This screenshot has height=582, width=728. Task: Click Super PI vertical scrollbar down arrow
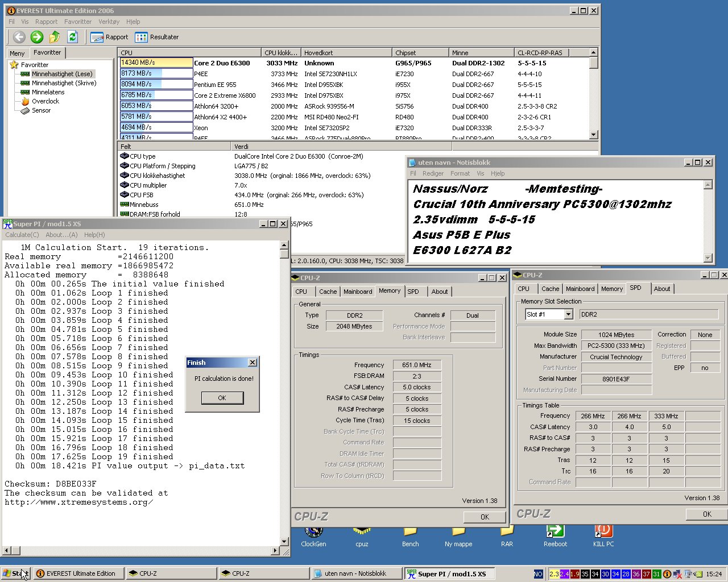[x=284, y=542]
